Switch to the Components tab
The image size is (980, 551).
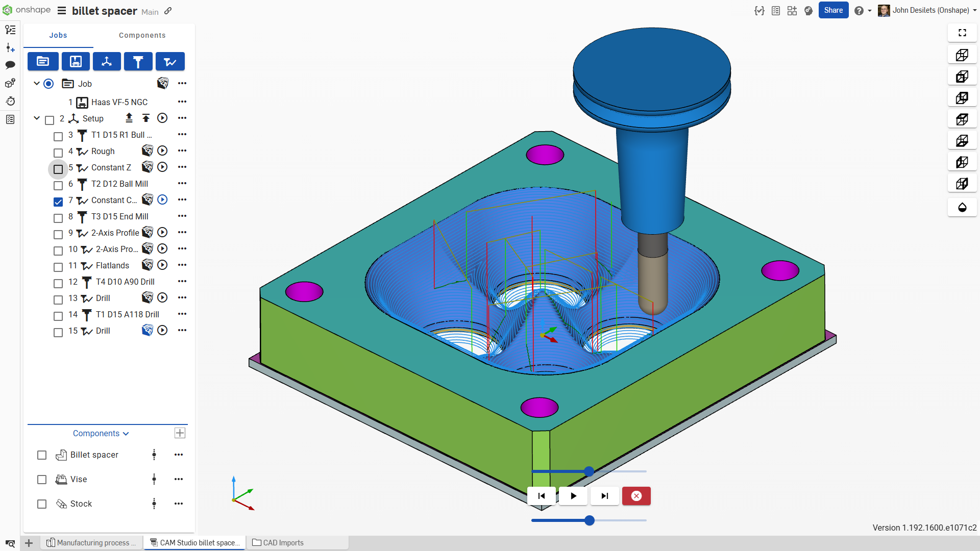tap(142, 35)
